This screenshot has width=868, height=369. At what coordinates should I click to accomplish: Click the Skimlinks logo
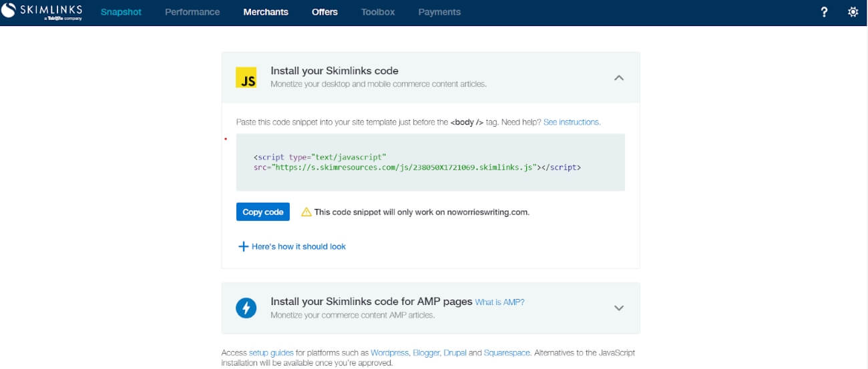pyautogui.click(x=42, y=11)
